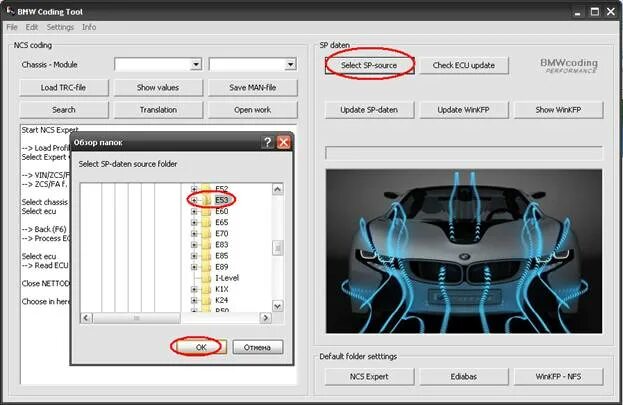Click the Show WinKFP button
This screenshot has height=405, width=623.
click(x=558, y=110)
